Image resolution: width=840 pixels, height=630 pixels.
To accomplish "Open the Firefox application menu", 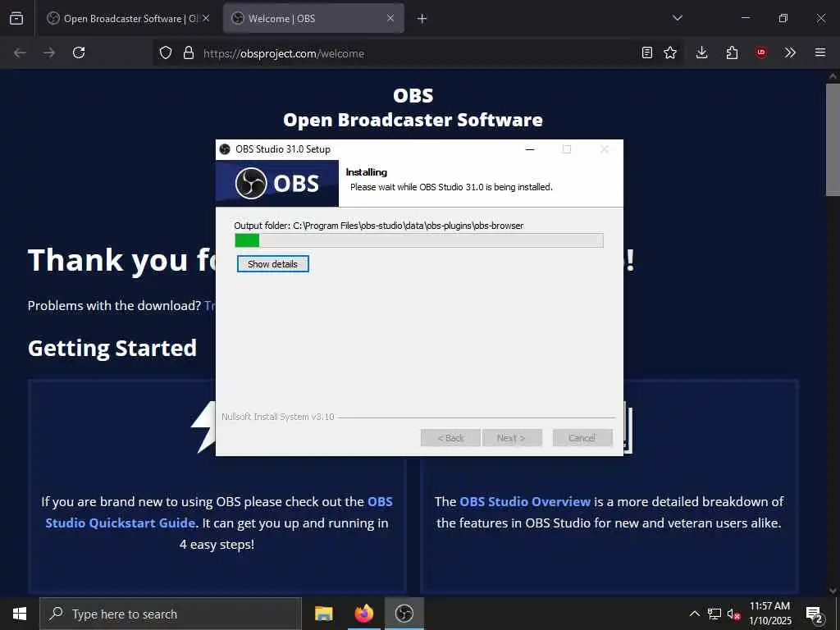I will point(820,52).
